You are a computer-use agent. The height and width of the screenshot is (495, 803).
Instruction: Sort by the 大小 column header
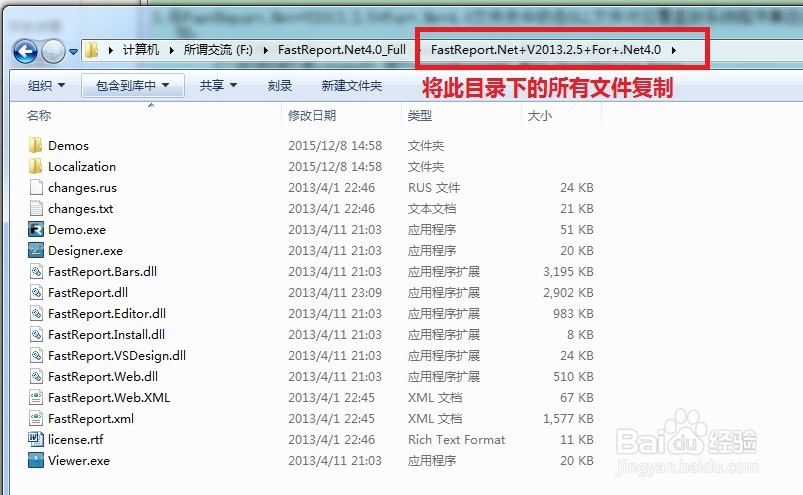click(540, 116)
